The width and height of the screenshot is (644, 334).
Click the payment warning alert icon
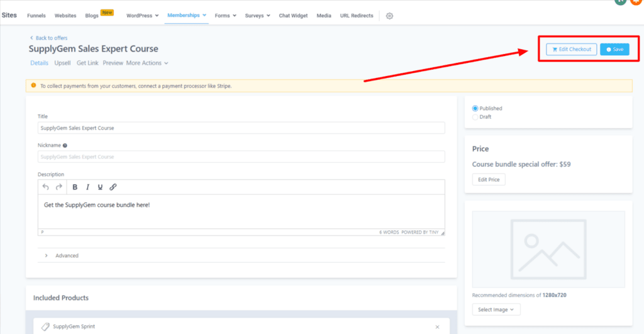click(x=34, y=86)
